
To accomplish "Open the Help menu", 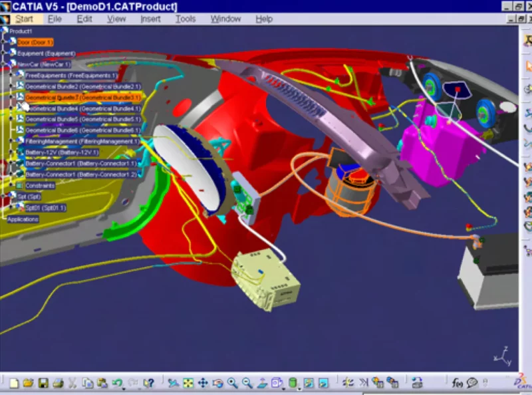I will coord(264,19).
